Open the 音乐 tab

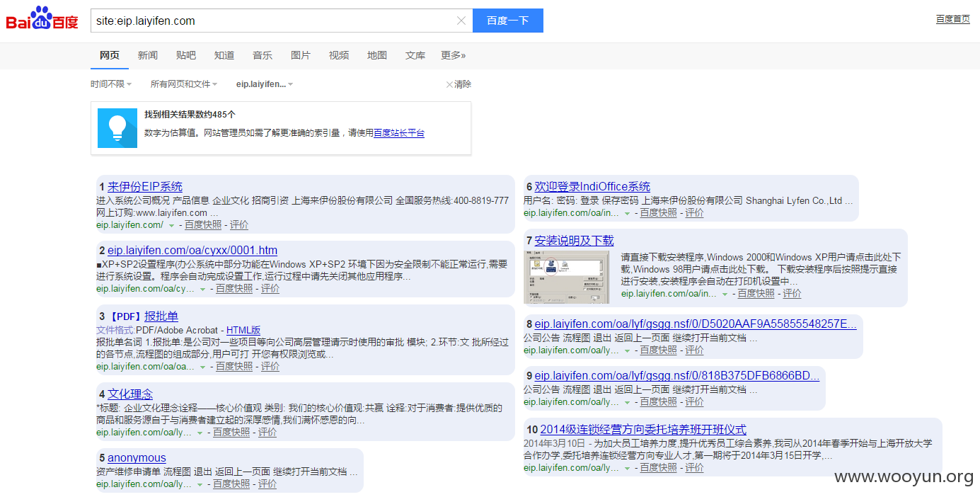coord(263,55)
